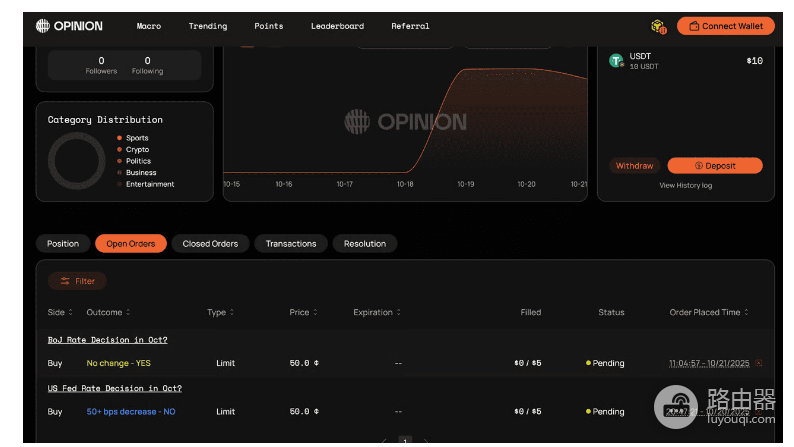
Task: Click the Followers count
Action: click(x=101, y=65)
